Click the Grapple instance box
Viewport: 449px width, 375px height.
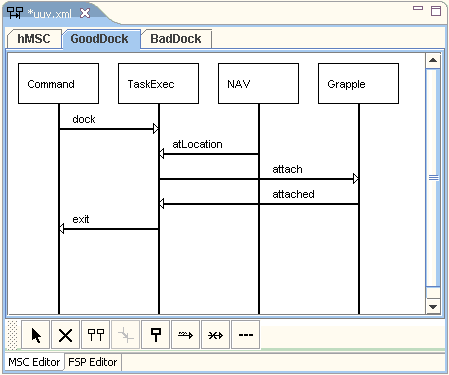[x=358, y=84]
